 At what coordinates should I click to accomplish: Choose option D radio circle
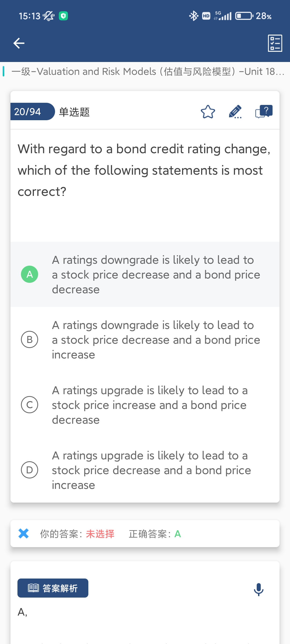[30, 470]
